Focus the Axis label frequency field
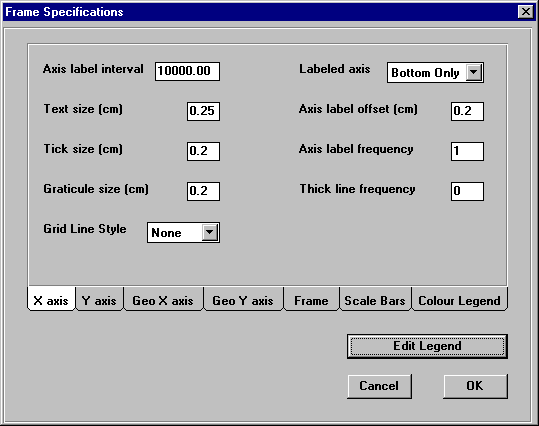The image size is (539, 426). tap(467, 151)
